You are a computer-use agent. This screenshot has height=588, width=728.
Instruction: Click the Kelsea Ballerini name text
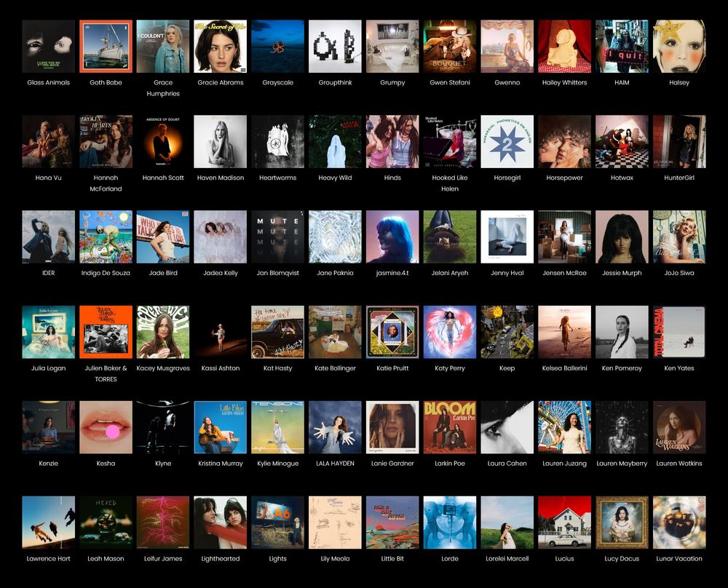pos(565,368)
